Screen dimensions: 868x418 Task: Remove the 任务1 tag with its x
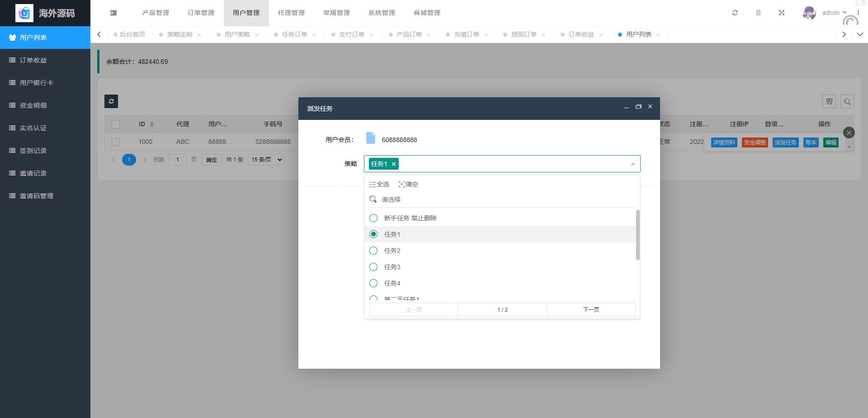click(394, 164)
